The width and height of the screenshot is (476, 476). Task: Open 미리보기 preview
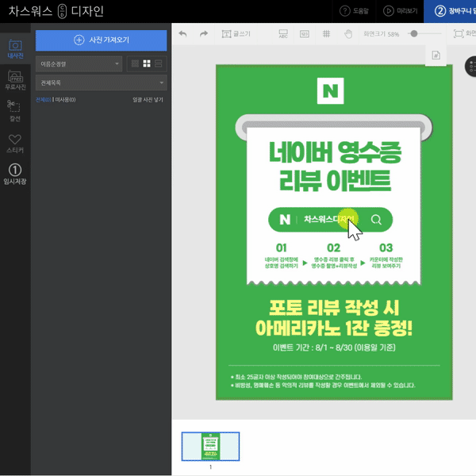click(x=401, y=11)
